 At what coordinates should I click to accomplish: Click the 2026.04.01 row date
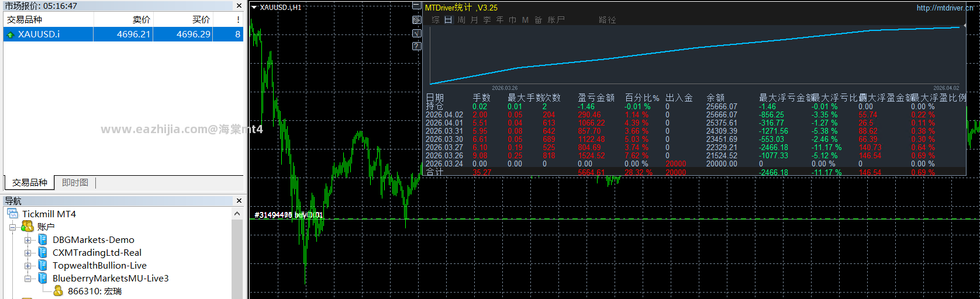(x=444, y=123)
